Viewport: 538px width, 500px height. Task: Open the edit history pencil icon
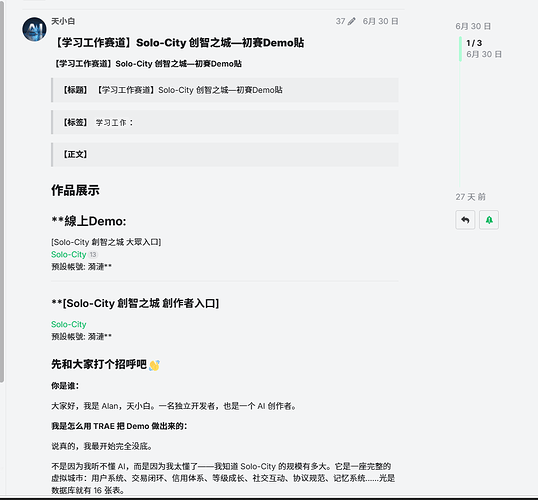[352, 21]
